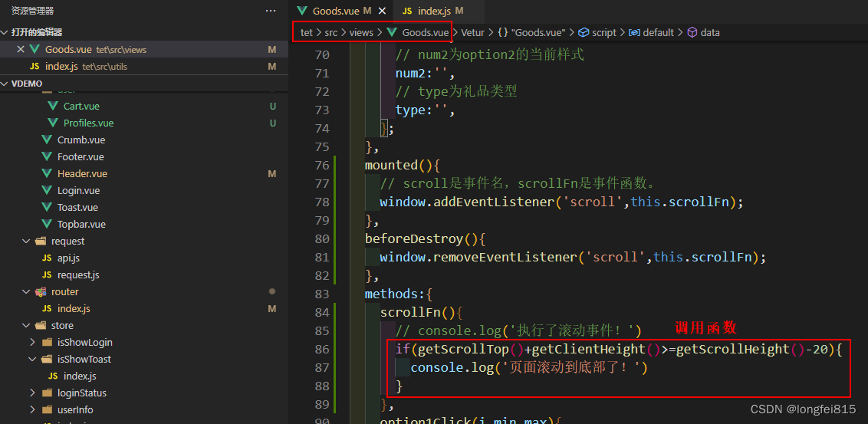This screenshot has height=424, width=868.
Task: Expand the userInfo folder
Action: pyautogui.click(x=32, y=409)
